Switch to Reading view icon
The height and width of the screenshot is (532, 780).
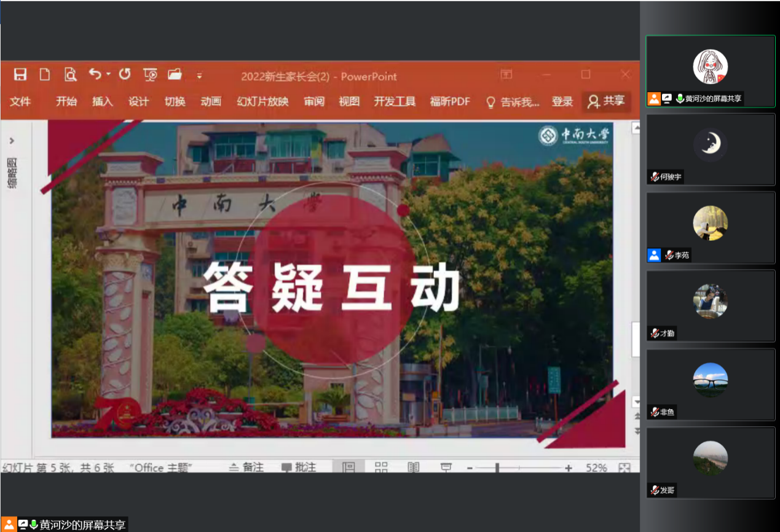coord(414,467)
